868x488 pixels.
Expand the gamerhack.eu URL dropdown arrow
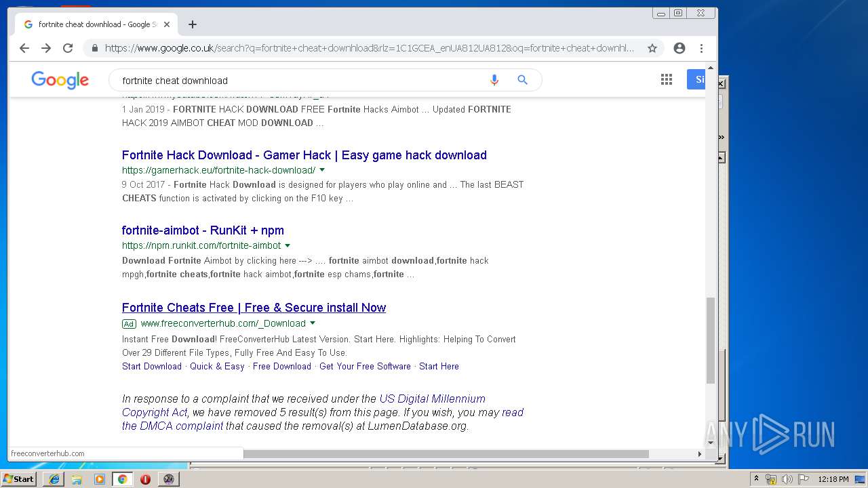click(x=322, y=170)
